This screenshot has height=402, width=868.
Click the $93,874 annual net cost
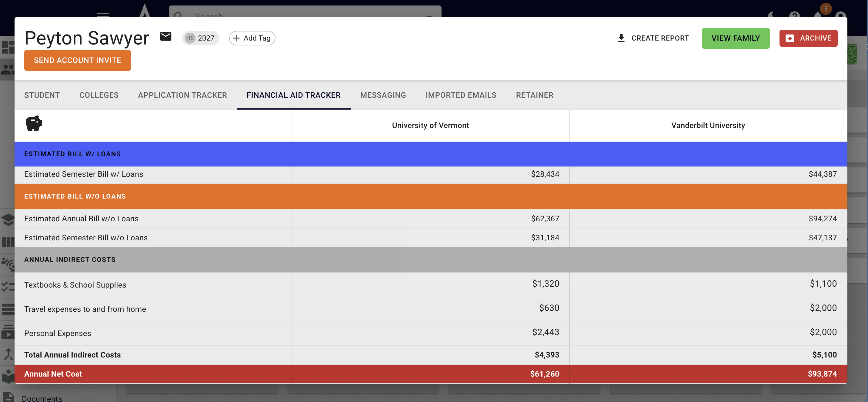(x=822, y=374)
